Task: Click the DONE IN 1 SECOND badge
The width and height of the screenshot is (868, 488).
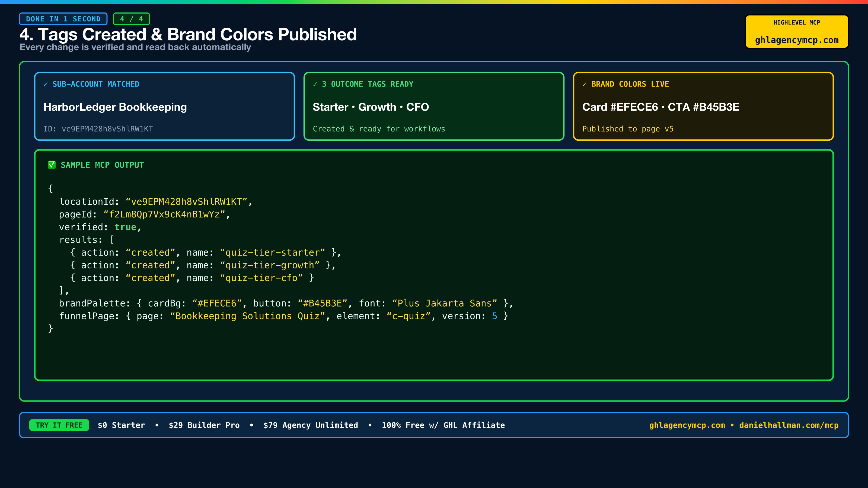Action: click(x=63, y=19)
